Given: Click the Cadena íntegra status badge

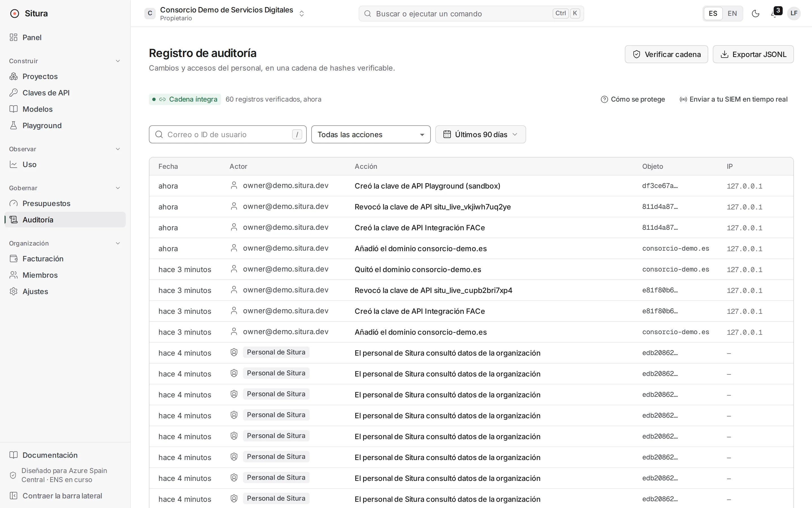Looking at the screenshot, I should (x=185, y=99).
